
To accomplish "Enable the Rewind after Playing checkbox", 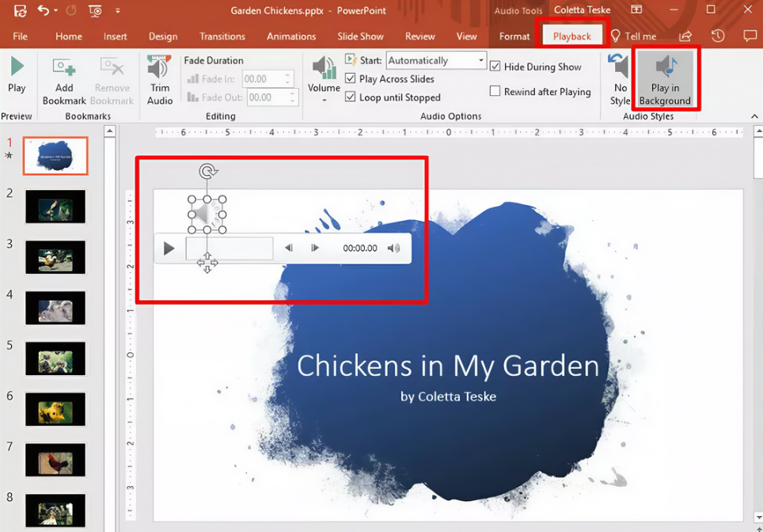I will pos(495,91).
